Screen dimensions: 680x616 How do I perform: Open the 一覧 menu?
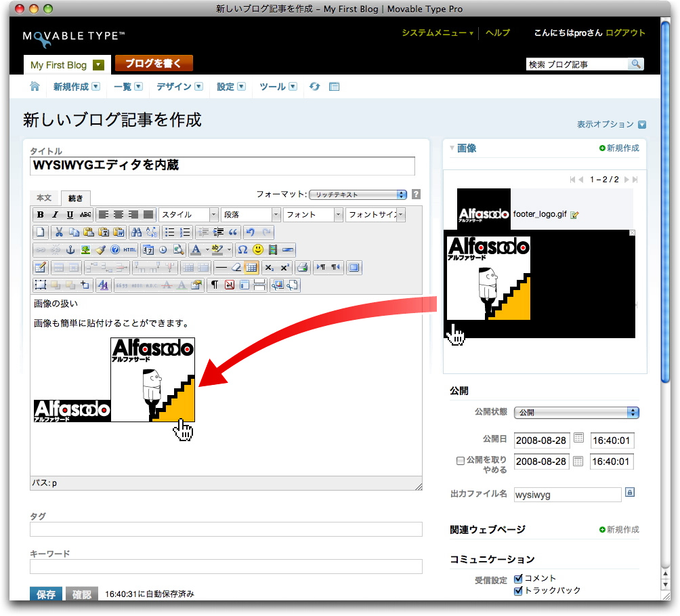pyautogui.click(x=128, y=87)
